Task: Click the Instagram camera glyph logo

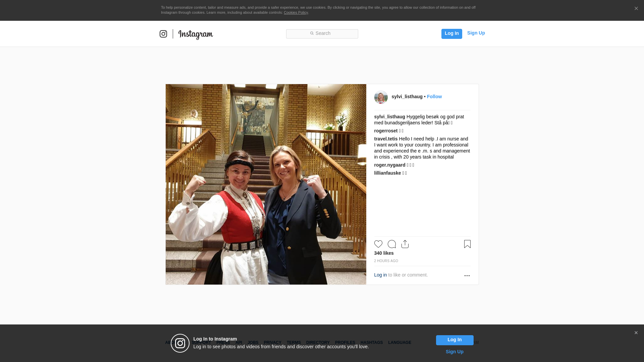Action: [163, 34]
